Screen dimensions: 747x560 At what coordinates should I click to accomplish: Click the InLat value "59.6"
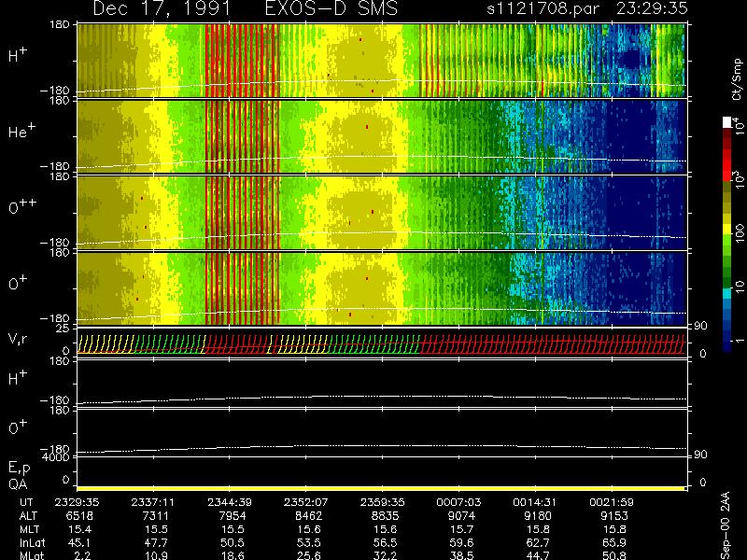point(461,543)
